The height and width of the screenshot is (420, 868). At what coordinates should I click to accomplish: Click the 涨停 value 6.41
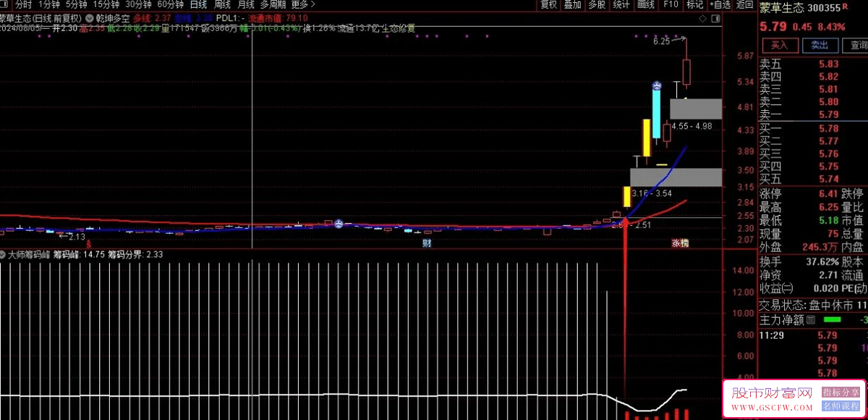click(828, 193)
